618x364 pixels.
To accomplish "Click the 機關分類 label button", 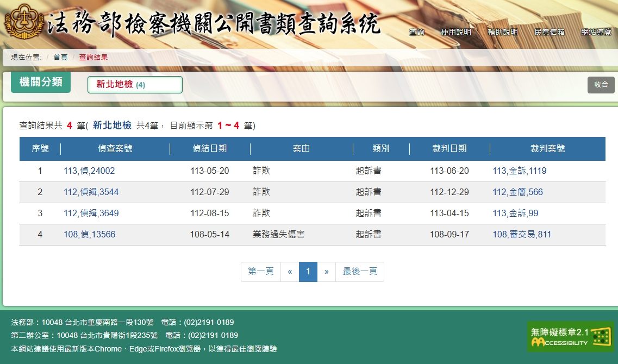I will click(x=41, y=82).
